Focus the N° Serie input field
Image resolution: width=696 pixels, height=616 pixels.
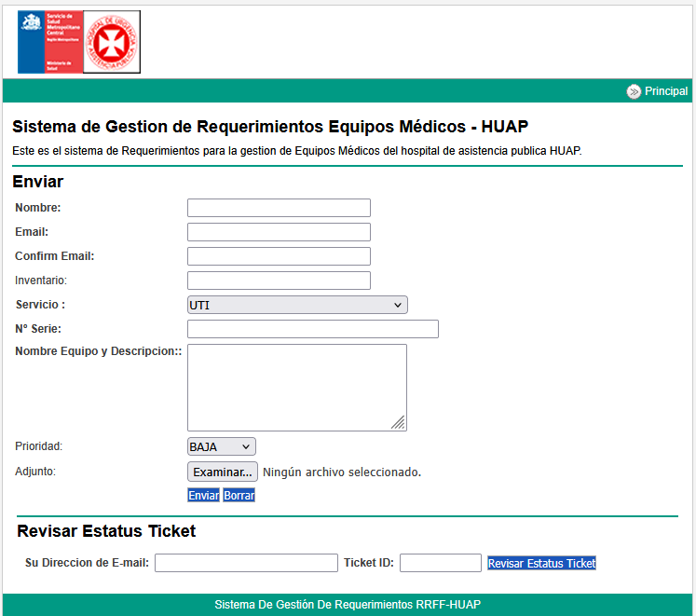tap(313, 329)
